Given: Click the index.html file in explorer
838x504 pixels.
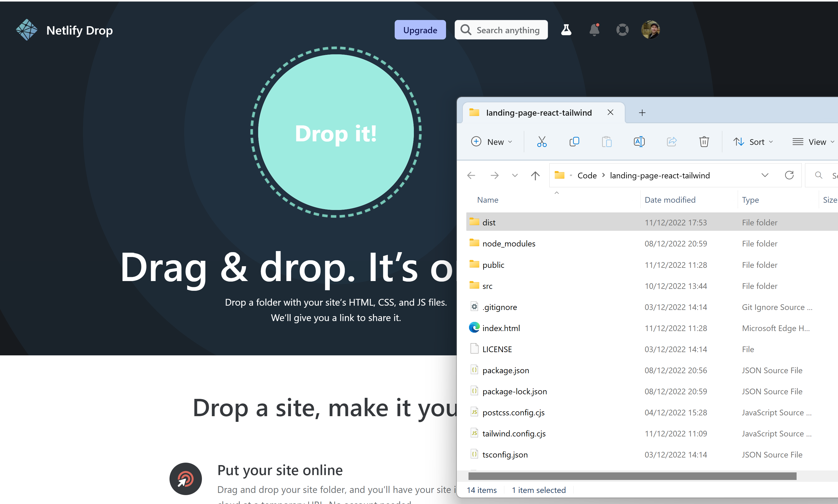Looking at the screenshot, I should click(502, 328).
